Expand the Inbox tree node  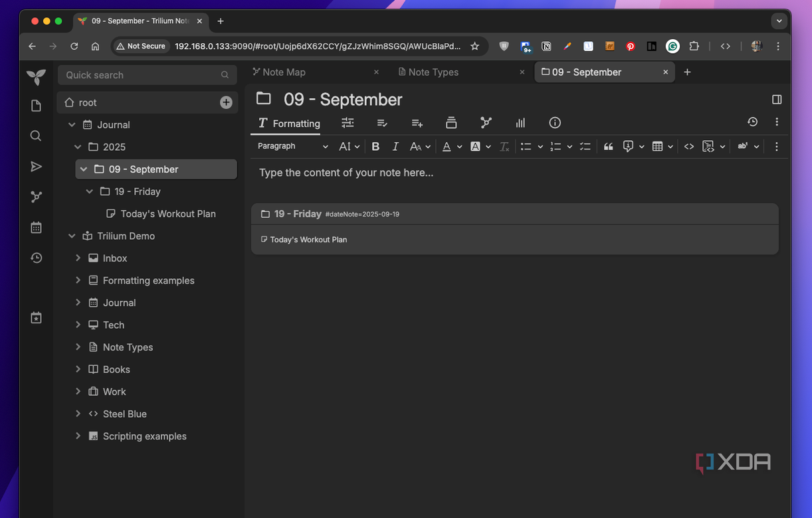pyautogui.click(x=78, y=258)
